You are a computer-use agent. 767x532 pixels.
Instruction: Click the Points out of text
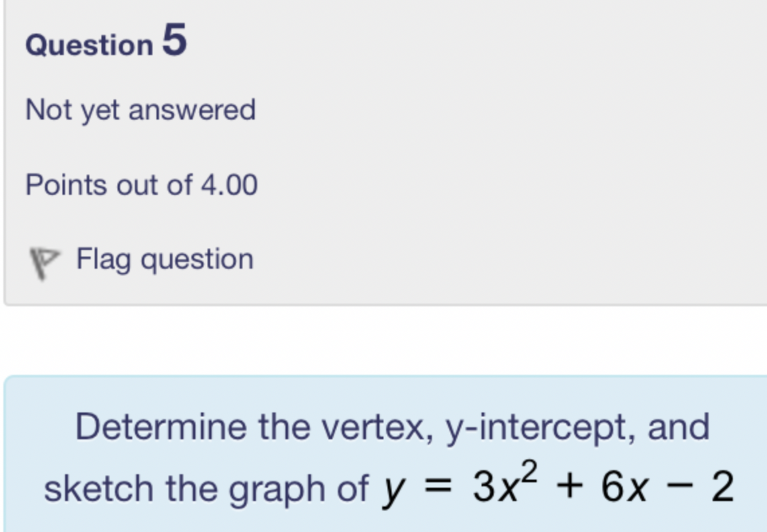pyautogui.click(x=109, y=185)
